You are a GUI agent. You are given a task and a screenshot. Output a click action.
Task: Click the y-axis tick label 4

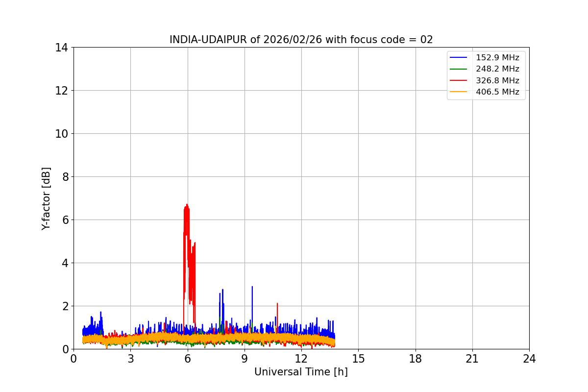[x=65, y=263]
